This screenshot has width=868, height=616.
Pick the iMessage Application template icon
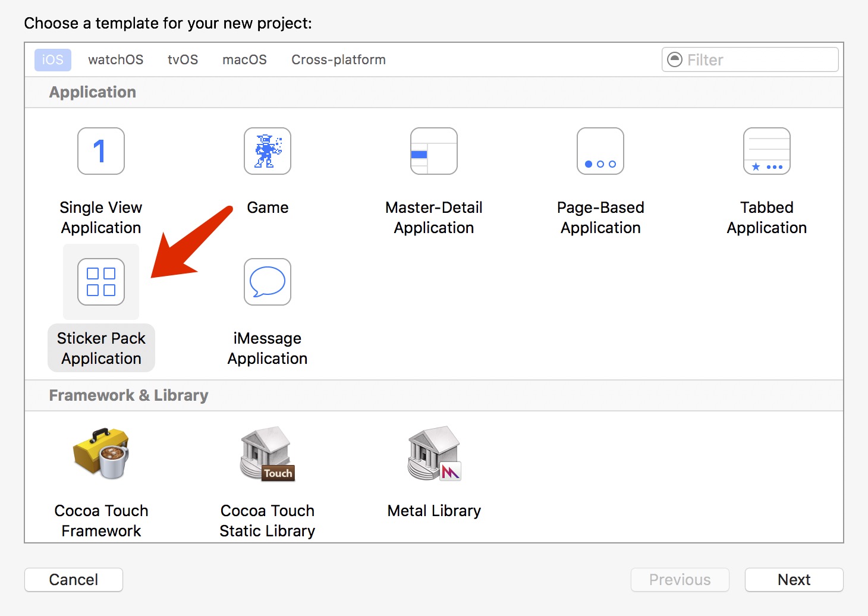(268, 282)
